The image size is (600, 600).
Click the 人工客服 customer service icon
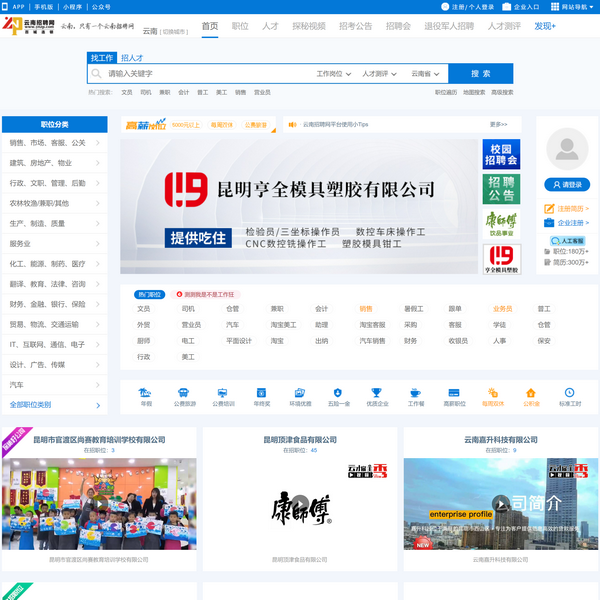point(567,241)
